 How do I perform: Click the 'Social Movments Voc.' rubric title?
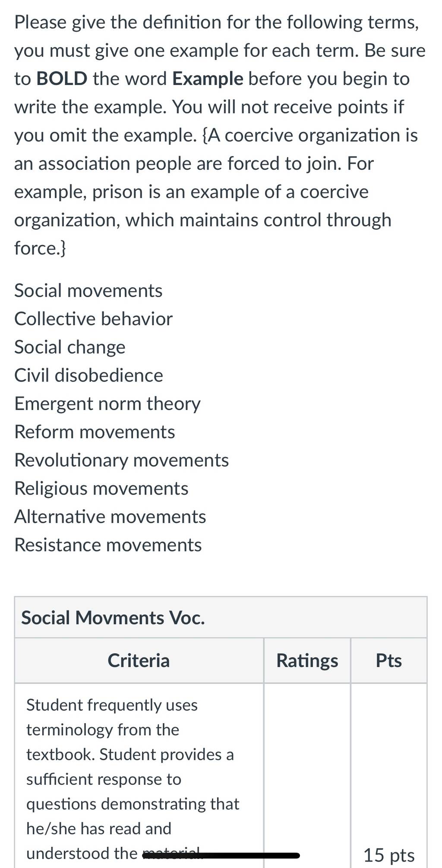(113, 618)
